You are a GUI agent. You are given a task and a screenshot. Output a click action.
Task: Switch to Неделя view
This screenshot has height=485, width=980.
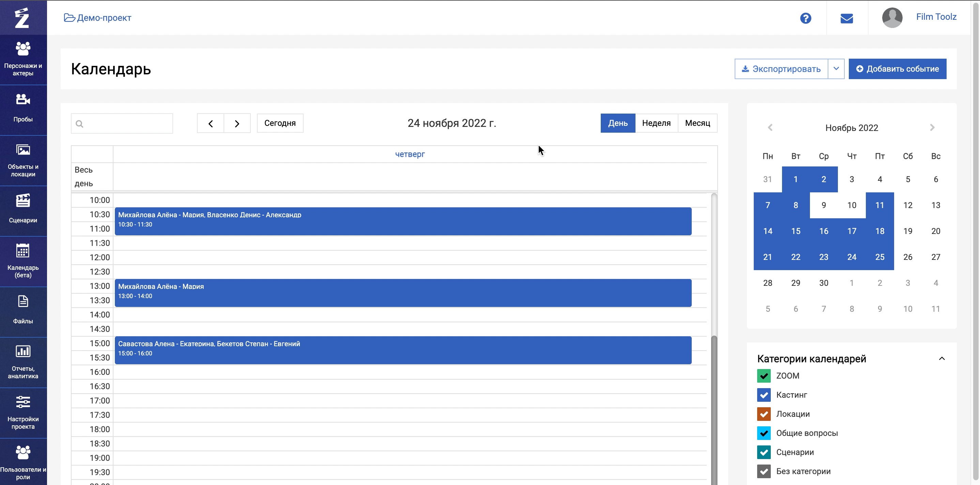click(656, 123)
